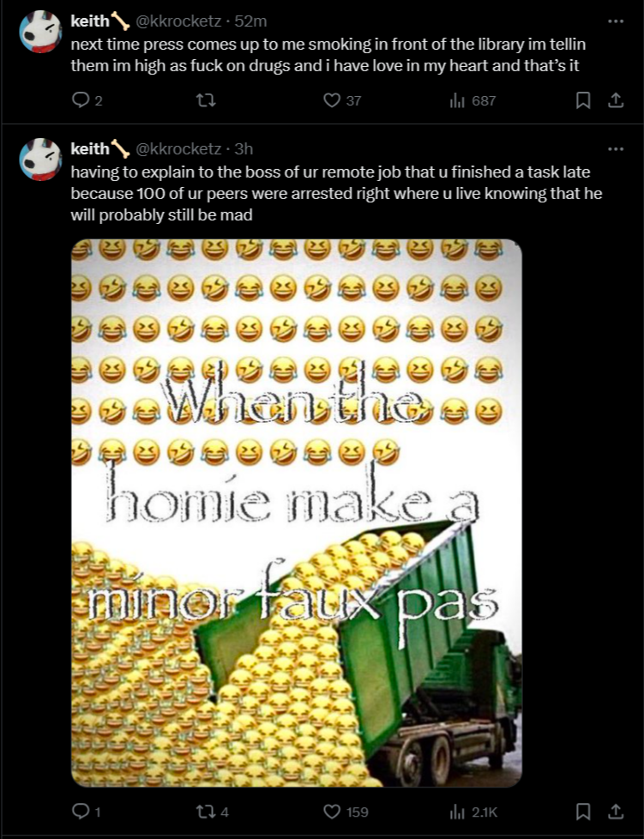Open the 3h timestamp link
Viewport: 644px width, 839px height.
244,148
